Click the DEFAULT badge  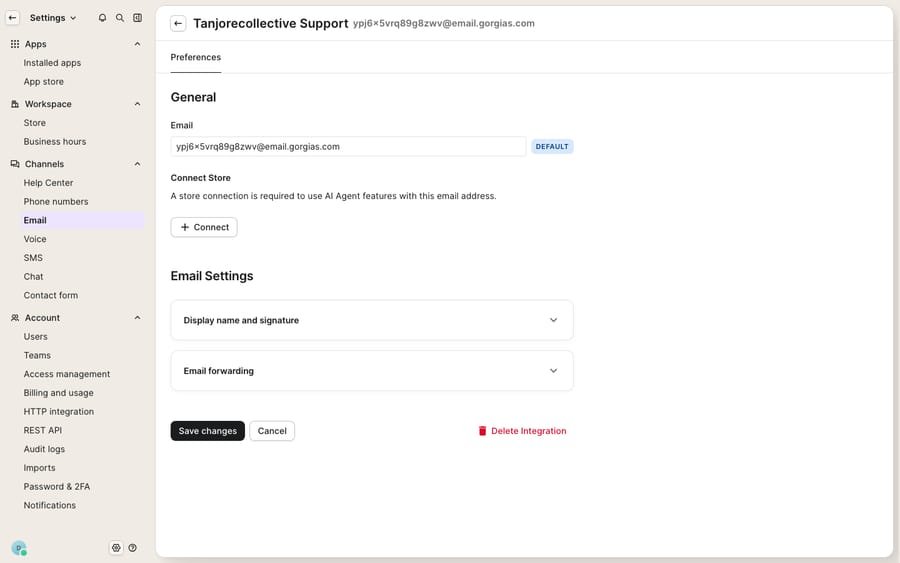pos(552,146)
